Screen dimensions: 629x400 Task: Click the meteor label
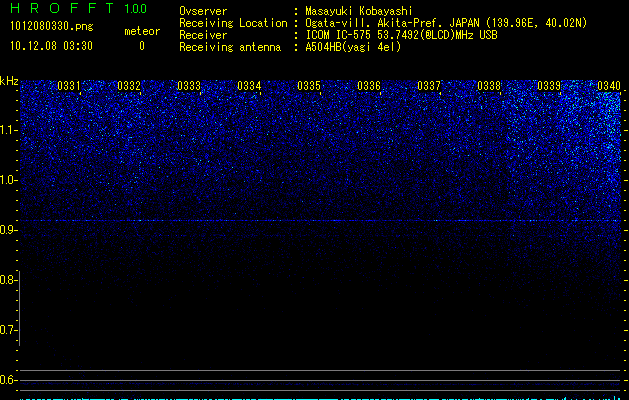click(x=142, y=31)
